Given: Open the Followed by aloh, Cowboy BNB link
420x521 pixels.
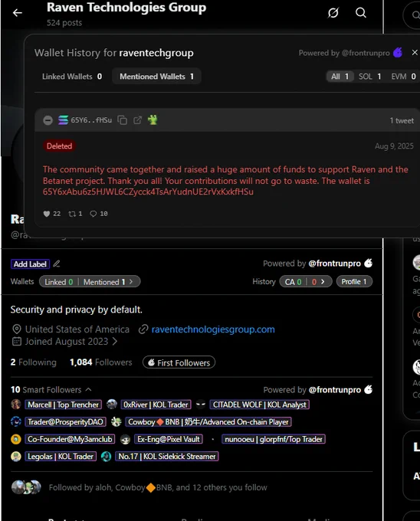Looking at the screenshot, I should (x=158, y=487).
